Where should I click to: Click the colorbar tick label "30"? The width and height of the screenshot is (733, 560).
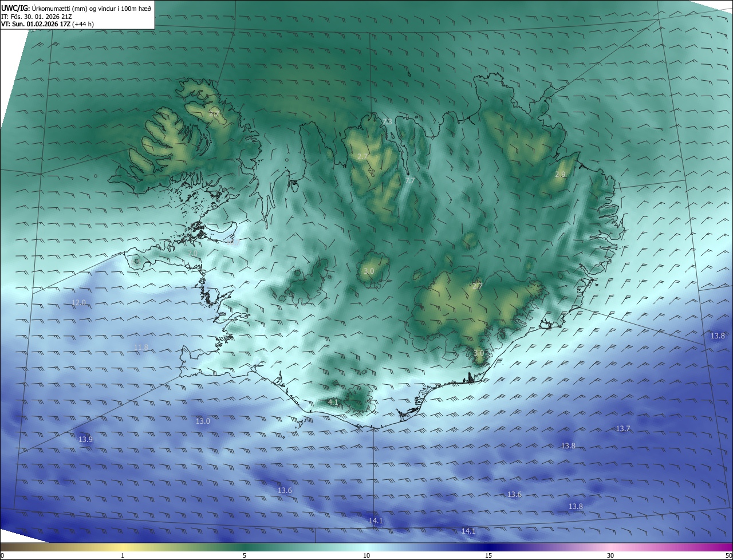(x=610, y=555)
